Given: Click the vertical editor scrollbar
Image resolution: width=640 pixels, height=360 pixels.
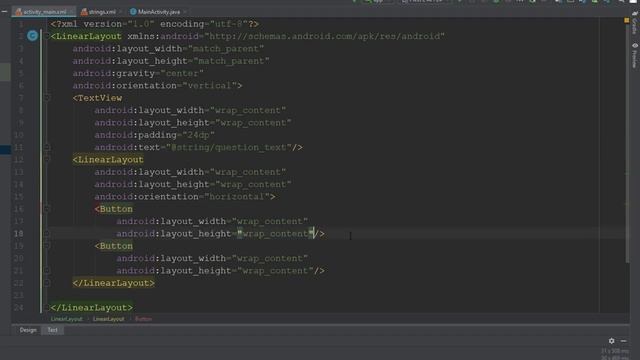Looking at the screenshot, I should pyautogui.click(x=627, y=143).
